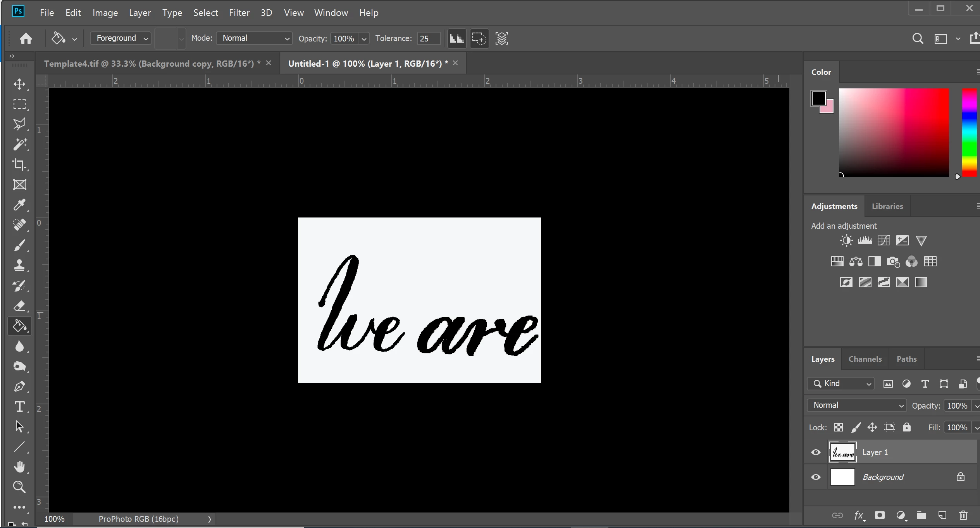Click the foreground color swatch

818,98
